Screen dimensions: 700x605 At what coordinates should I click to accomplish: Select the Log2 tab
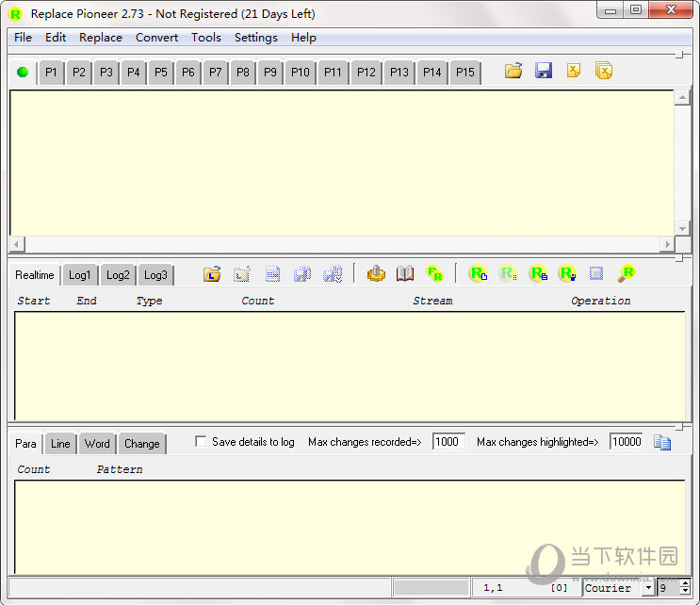[118, 275]
